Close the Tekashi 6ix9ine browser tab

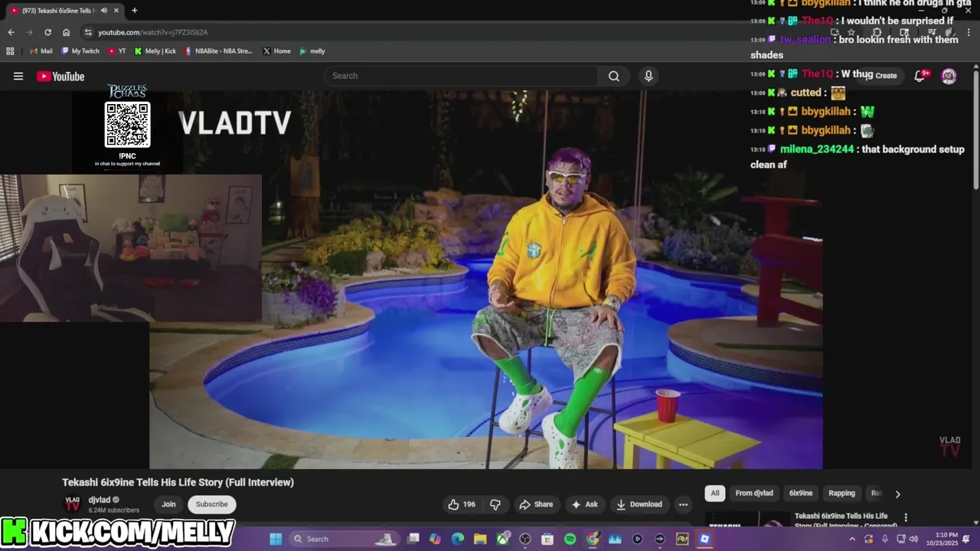(117, 10)
